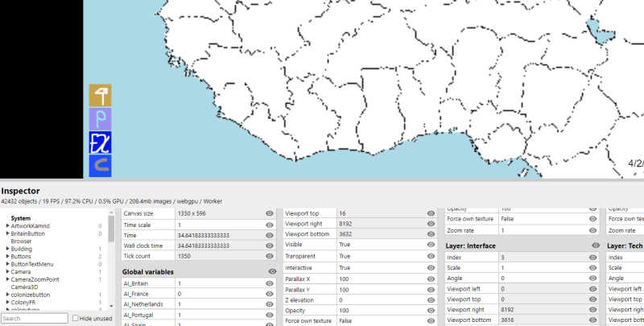
Task: Edit the Time scale value field
Action: (x=220, y=225)
